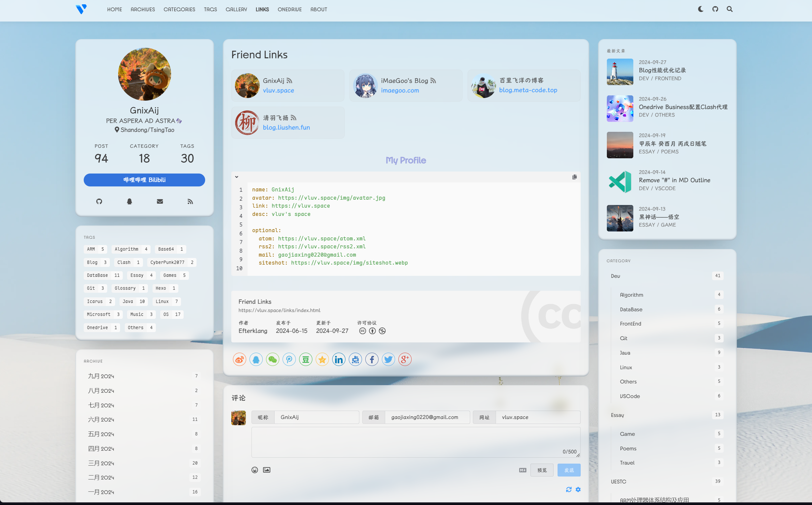Click the GitHub icon in navbar
The height and width of the screenshot is (505, 812).
(715, 9)
